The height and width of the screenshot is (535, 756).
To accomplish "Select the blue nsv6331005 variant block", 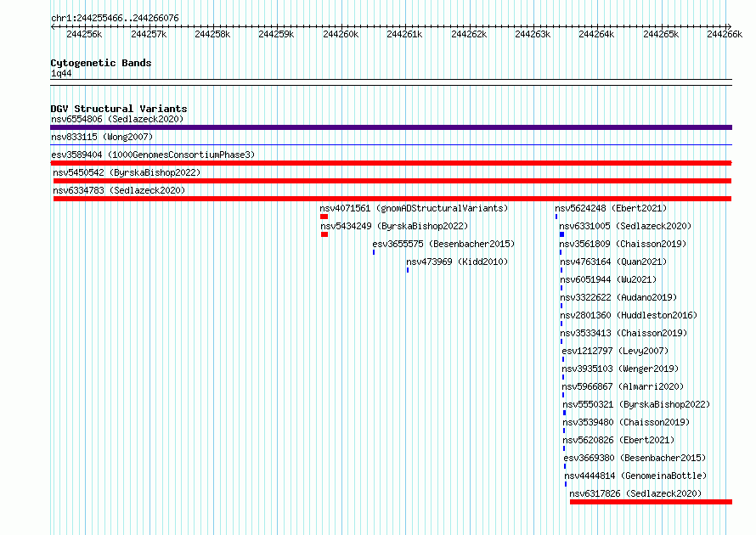I will (x=561, y=234).
